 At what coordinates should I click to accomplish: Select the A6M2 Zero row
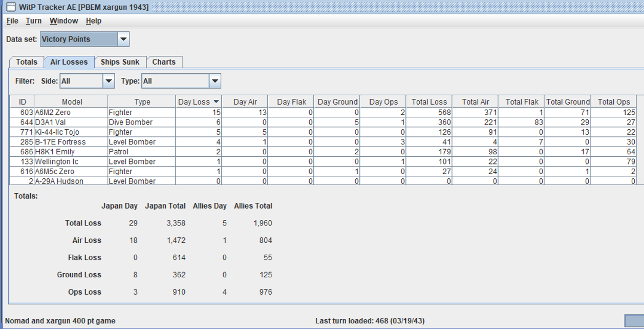coord(323,112)
